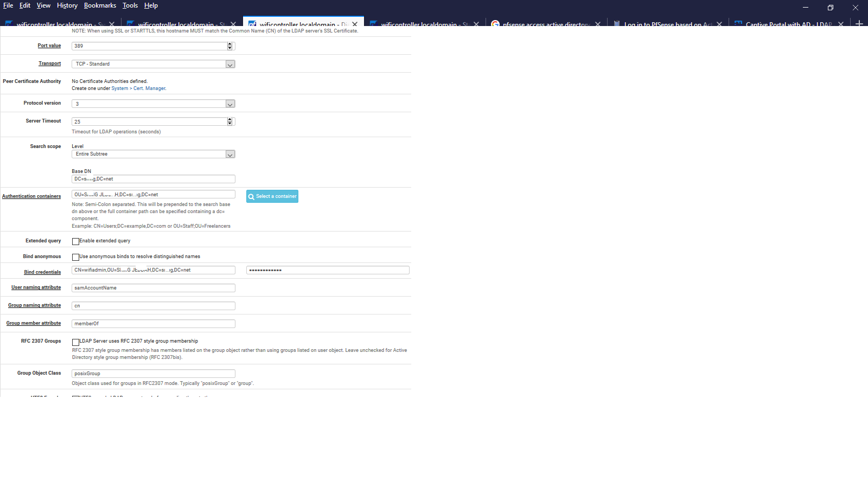The image size is (868, 488).
Task: Click the Transport label link
Action: pyautogui.click(x=50, y=63)
